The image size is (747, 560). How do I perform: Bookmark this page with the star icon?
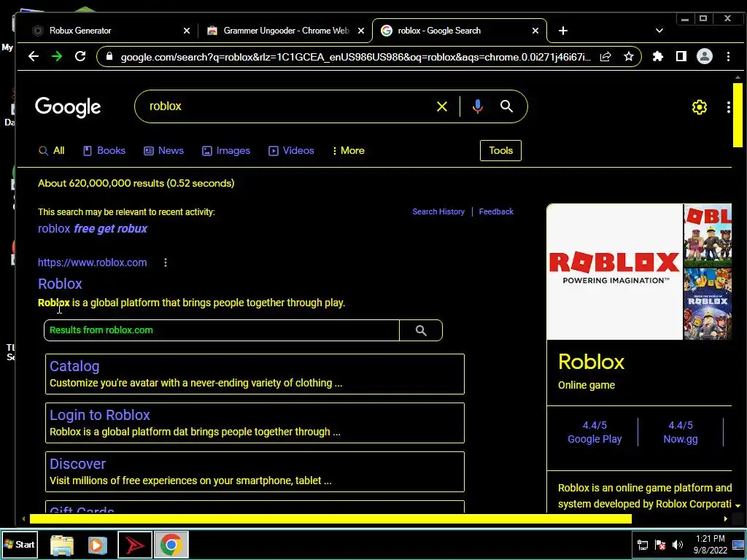(629, 57)
